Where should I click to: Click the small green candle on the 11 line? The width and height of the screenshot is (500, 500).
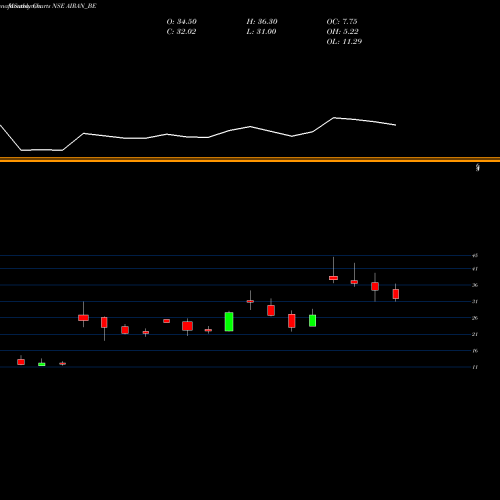click(42, 364)
